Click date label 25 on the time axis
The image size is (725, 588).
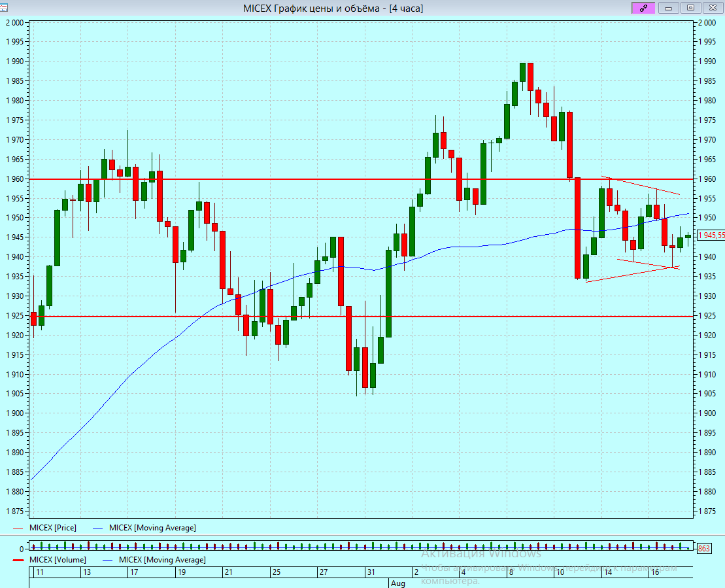coord(277,572)
